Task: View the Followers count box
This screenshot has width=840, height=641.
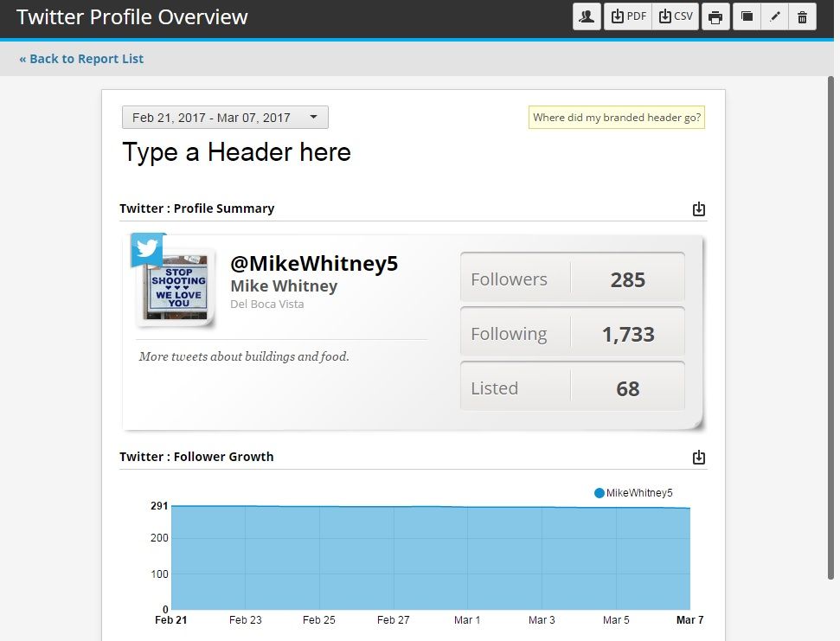Action: pyautogui.click(x=572, y=279)
